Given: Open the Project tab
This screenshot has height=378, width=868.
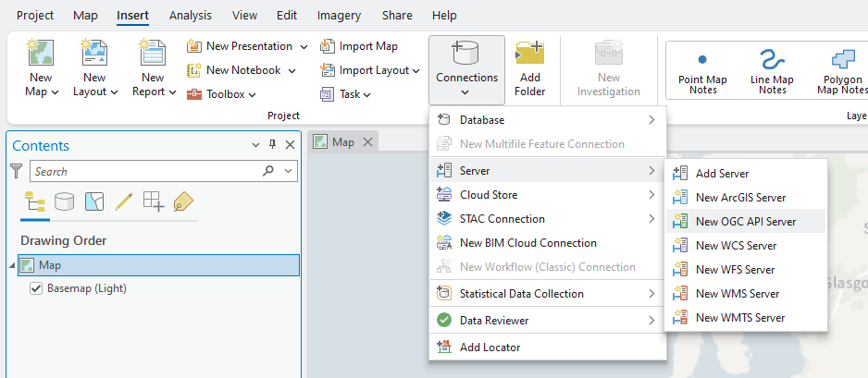Looking at the screenshot, I should (35, 16).
